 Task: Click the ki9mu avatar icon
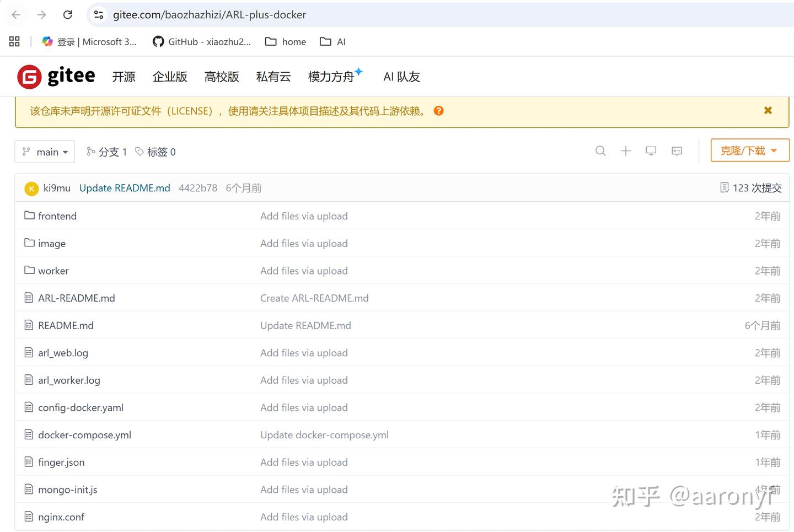click(x=31, y=188)
